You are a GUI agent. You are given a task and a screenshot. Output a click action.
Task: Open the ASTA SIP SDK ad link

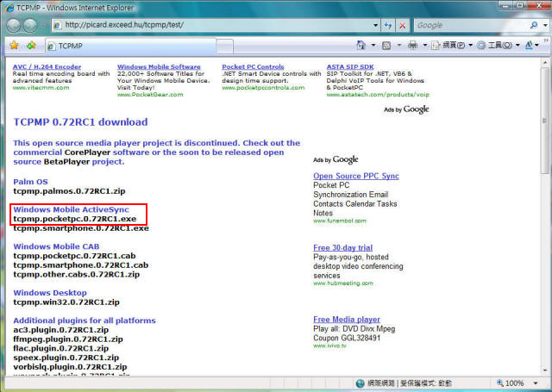[x=350, y=66]
